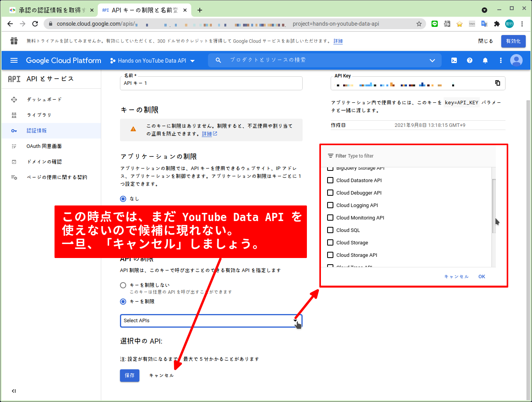
Task: Open the help icon in the top bar
Action: [470, 60]
